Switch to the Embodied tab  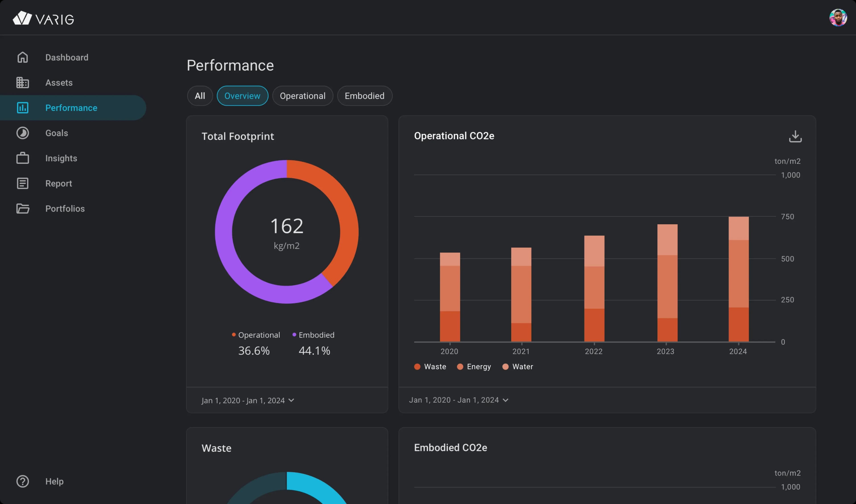pos(364,96)
